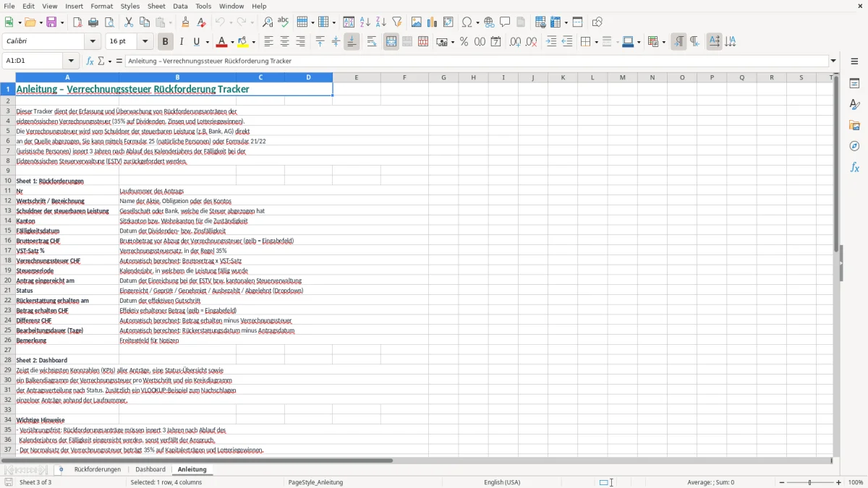Expand the formula bar dropdown arrow

click(x=833, y=61)
